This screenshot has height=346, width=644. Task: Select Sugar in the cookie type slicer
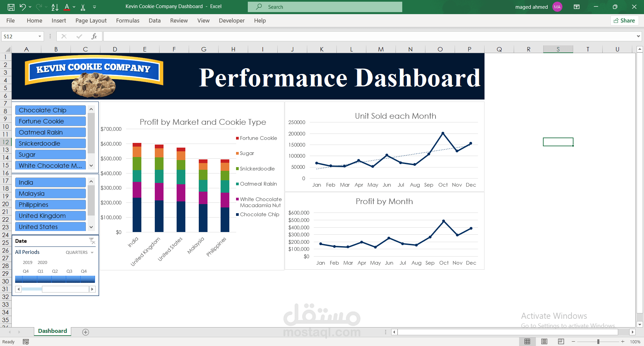click(50, 154)
